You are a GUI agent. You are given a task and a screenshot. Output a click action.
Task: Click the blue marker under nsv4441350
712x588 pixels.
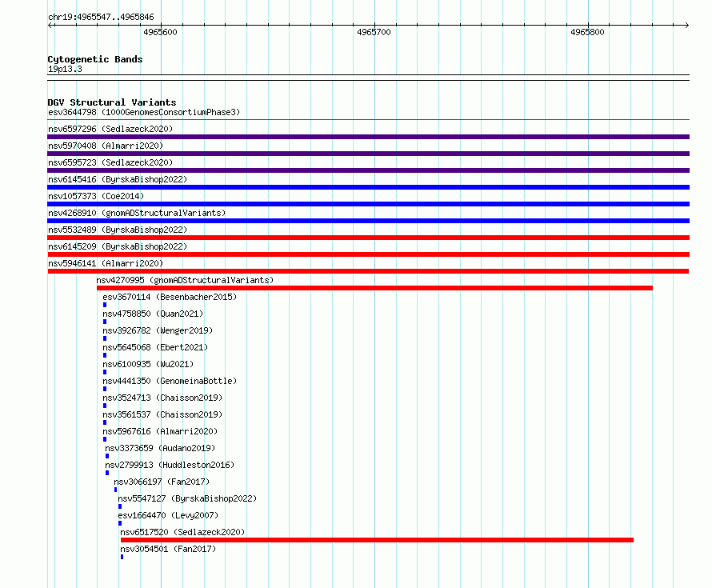105,389
